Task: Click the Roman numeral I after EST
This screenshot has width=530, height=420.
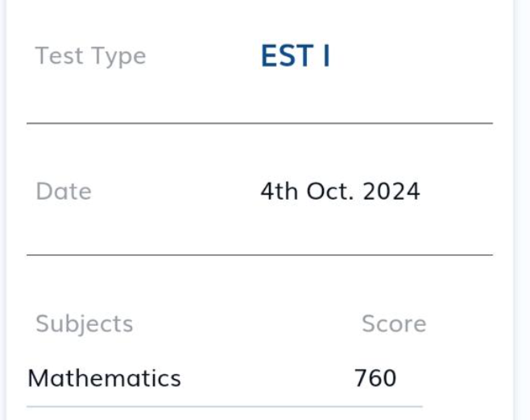Action: point(326,56)
